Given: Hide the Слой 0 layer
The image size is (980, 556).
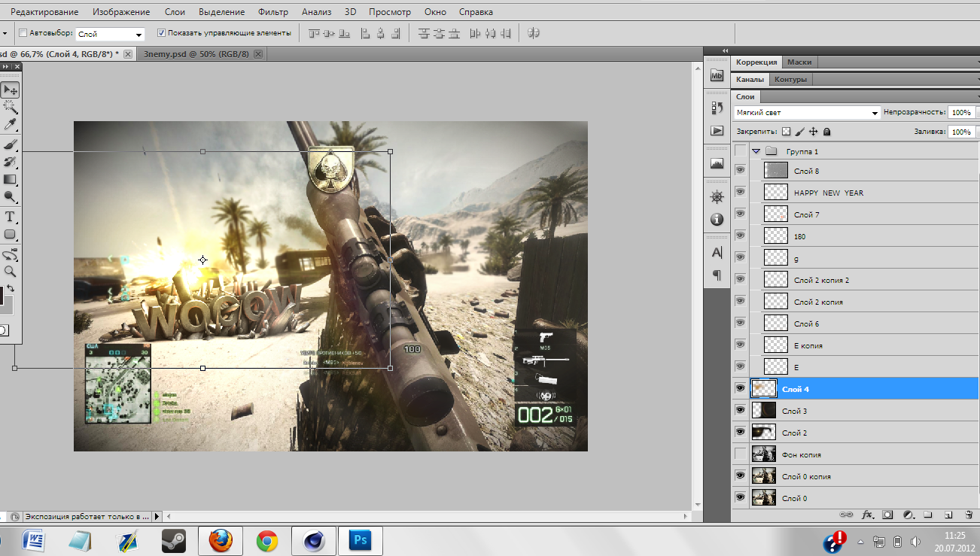Looking at the screenshot, I should point(741,498).
